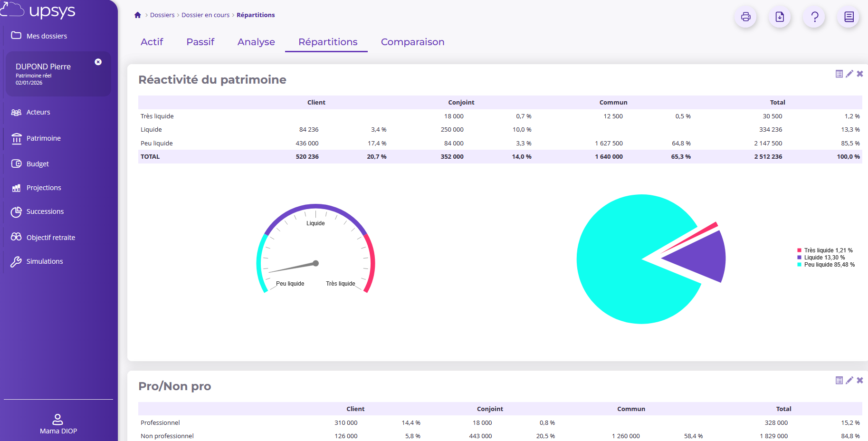Switch to the Actif tab
Viewport: 868px width, 441px height.
(x=152, y=42)
